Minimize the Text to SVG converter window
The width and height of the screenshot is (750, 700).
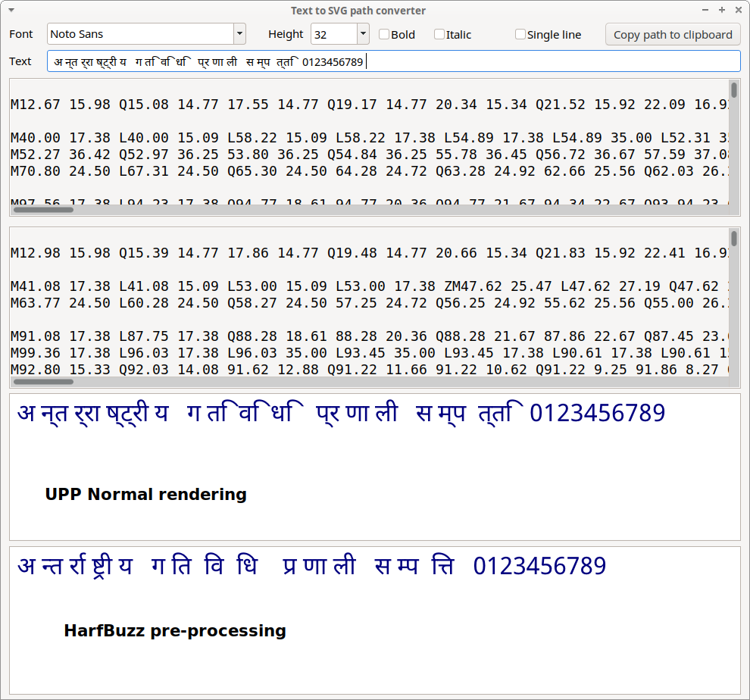(x=705, y=11)
